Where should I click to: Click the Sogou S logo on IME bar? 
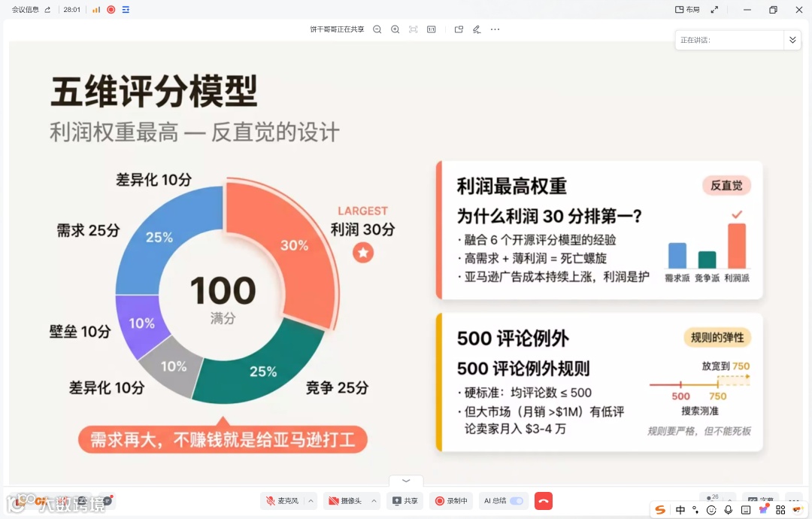click(x=660, y=510)
